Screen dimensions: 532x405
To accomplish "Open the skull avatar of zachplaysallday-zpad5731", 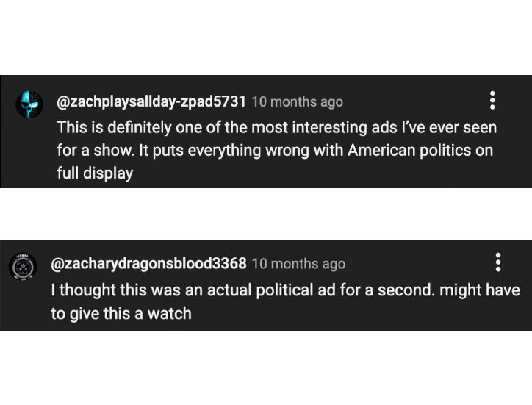I will coord(29,104).
